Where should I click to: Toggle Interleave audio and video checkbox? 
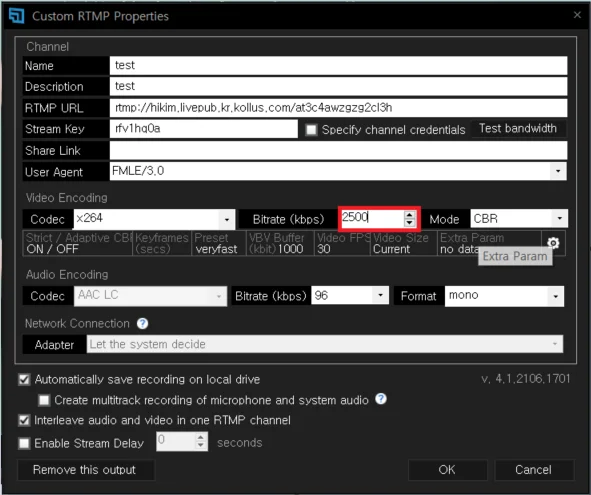click(24, 420)
